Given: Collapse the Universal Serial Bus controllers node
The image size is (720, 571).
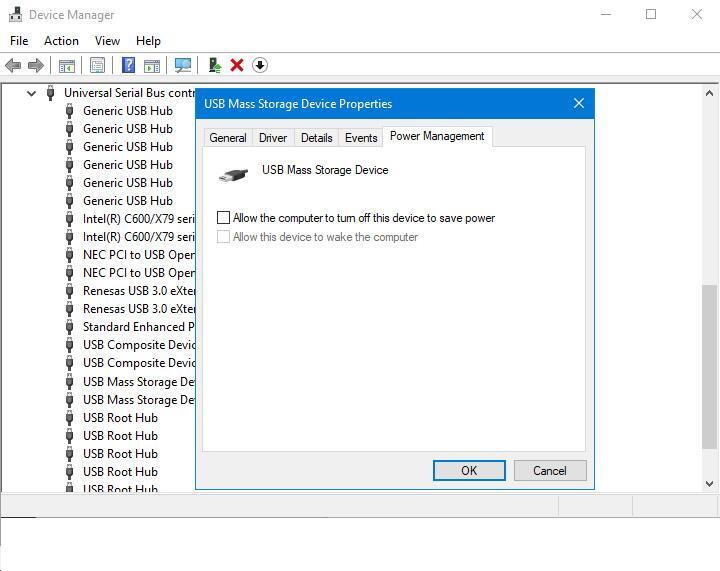Looking at the screenshot, I should (x=31, y=93).
